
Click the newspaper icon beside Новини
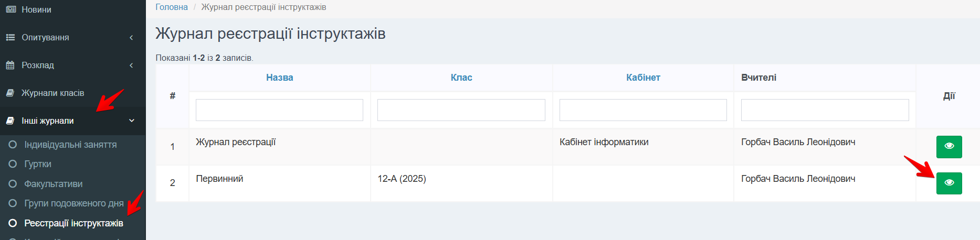(10, 9)
